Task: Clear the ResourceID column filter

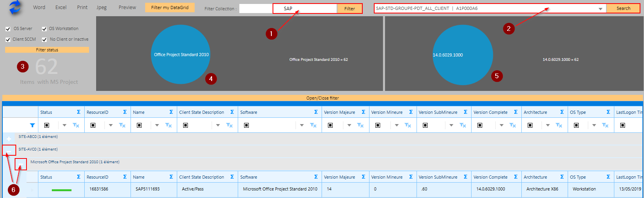Action: pyautogui.click(x=122, y=125)
